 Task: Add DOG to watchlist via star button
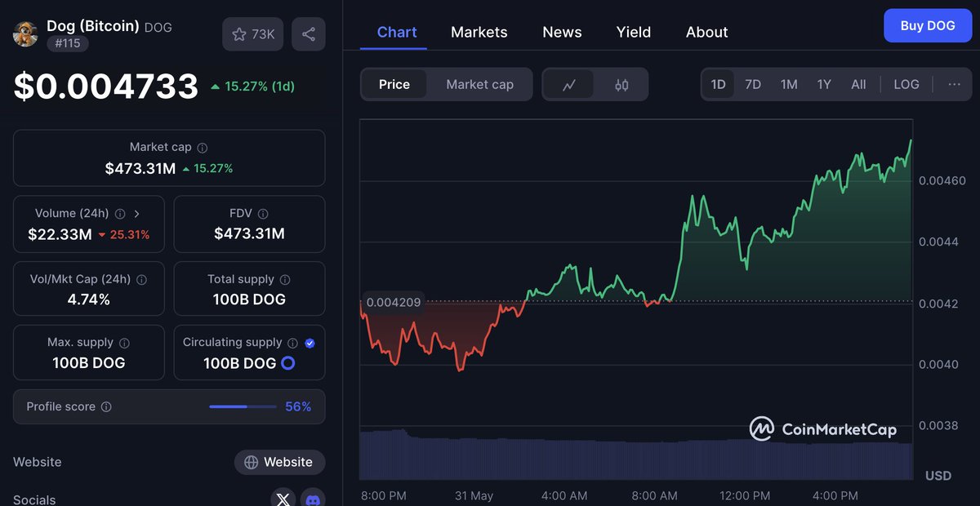(253, 34)
